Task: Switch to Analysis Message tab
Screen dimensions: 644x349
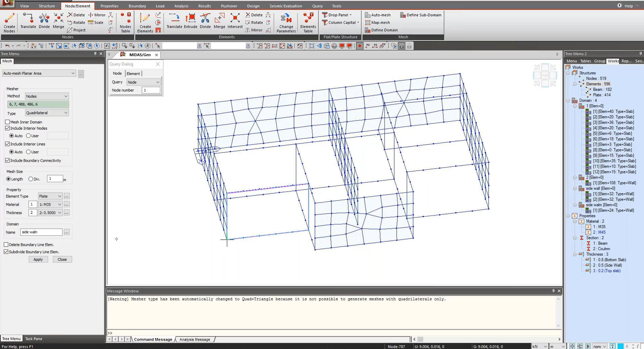Action: click(195, 339)
